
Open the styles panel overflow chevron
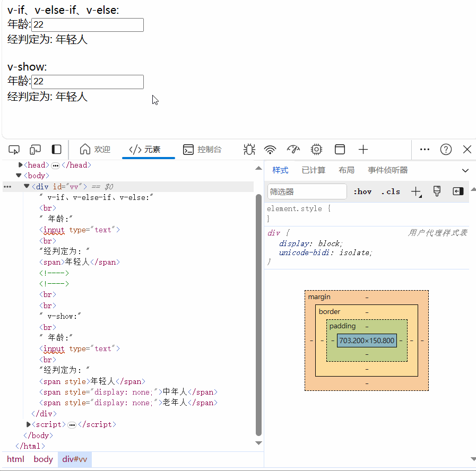pos(465,170)
